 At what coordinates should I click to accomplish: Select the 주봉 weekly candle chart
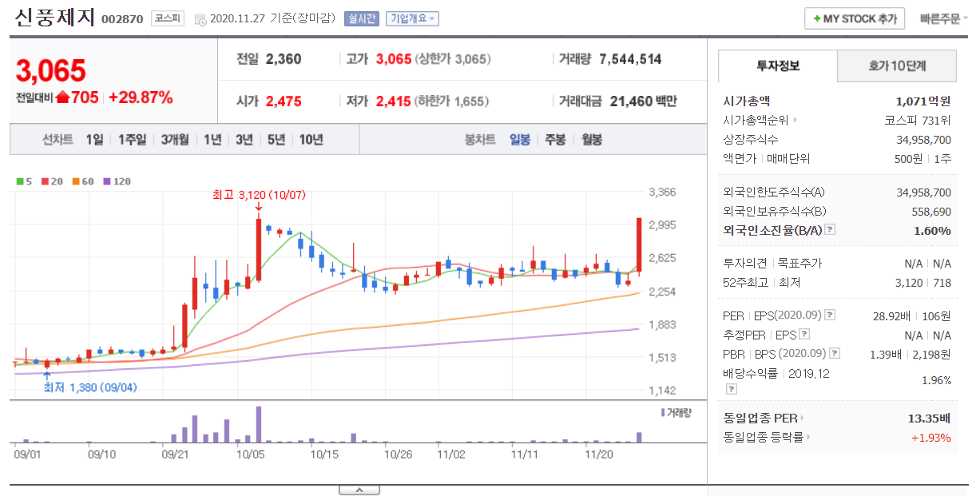pos(555,140)
